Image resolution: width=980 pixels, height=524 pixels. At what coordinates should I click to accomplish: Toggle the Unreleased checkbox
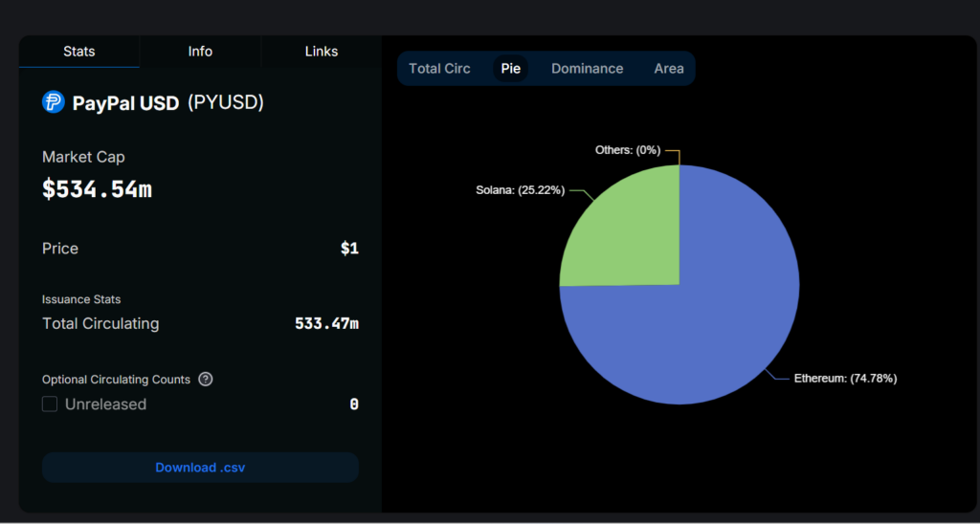click(50, 404)
